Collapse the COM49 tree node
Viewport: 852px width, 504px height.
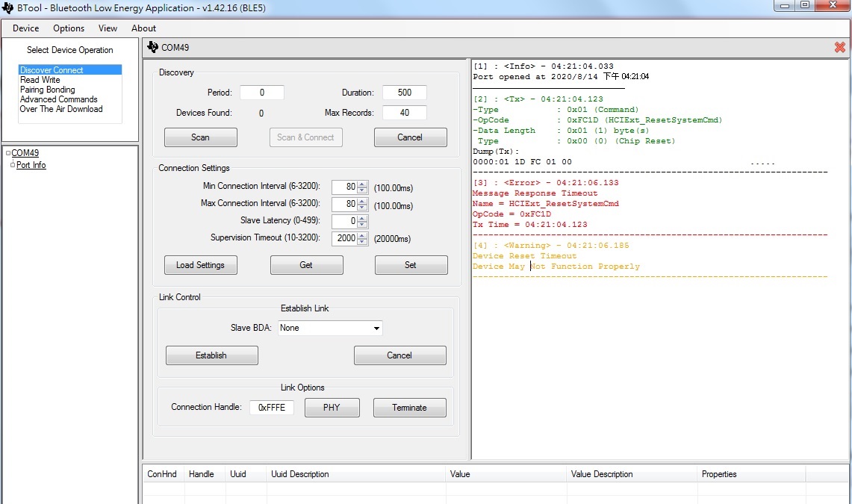click(x=7, y=154)
